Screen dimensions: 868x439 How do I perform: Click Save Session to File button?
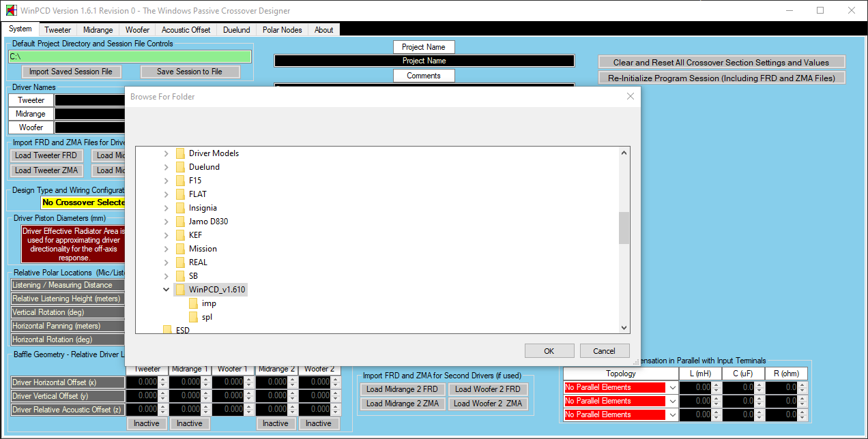[x=190, y=72]
